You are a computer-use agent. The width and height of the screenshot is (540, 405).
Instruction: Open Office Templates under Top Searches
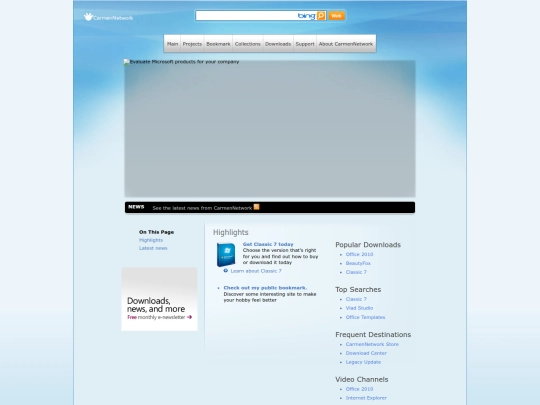pyautogui.click(x=365, y=317)
